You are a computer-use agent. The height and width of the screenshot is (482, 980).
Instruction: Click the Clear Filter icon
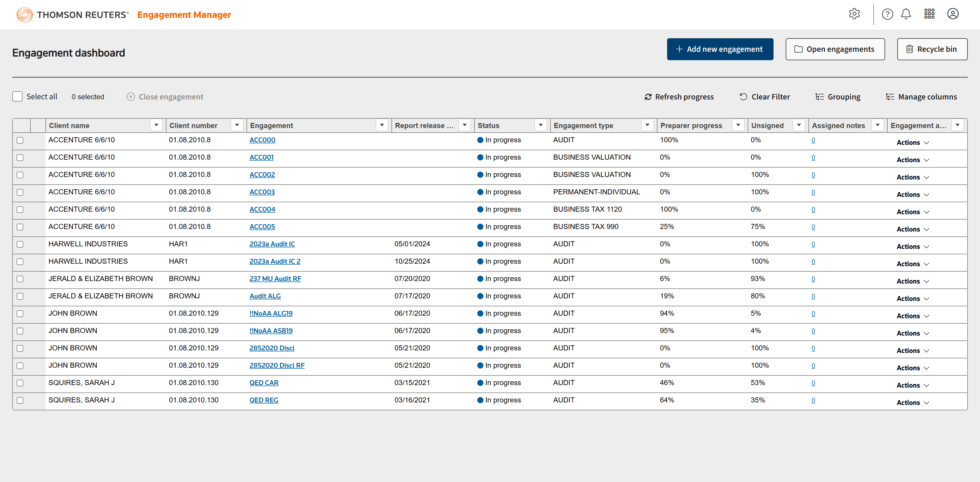click(x=743, y=97)
